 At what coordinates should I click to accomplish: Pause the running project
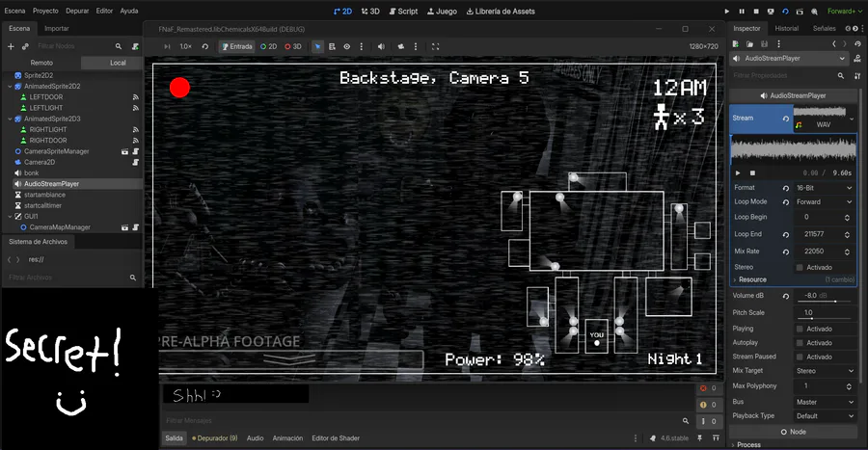[x=742, y=11]
